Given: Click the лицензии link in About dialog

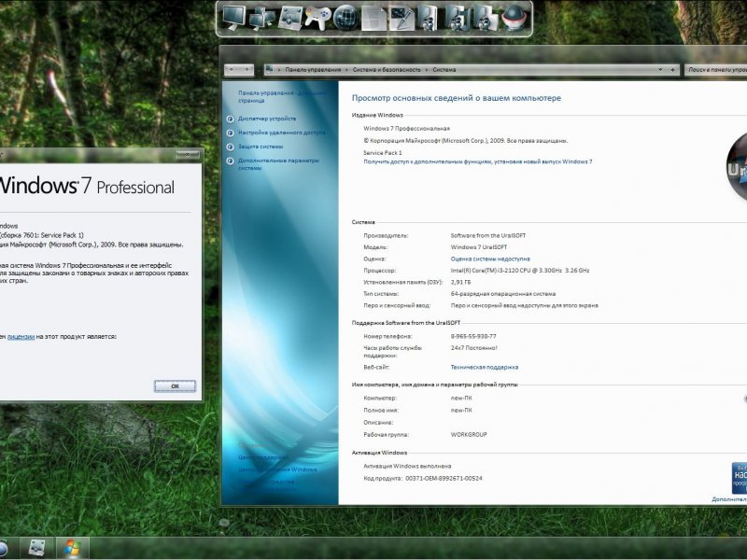Looking at the screenshot, I should point(21,337).
